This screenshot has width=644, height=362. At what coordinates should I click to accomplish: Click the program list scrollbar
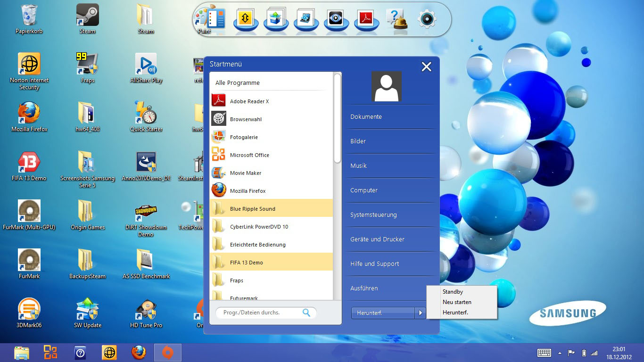337,118
